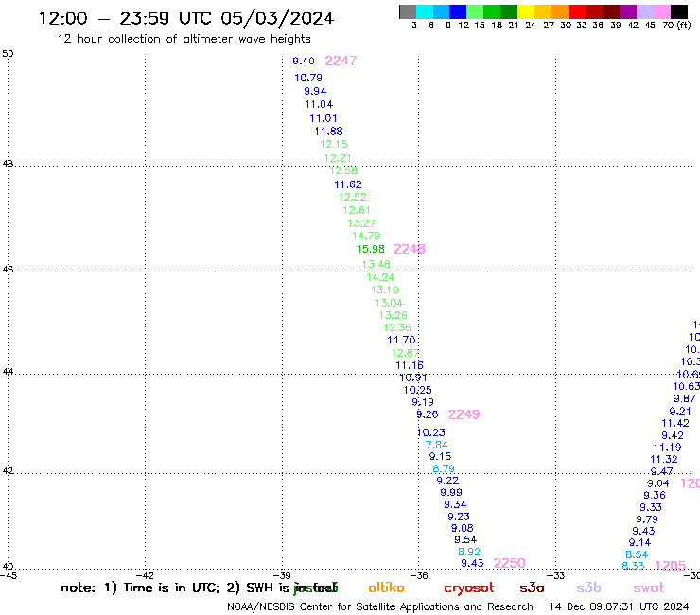Click the 48 latitude axis label
The image size is (700, 615).
click(8, 164)
